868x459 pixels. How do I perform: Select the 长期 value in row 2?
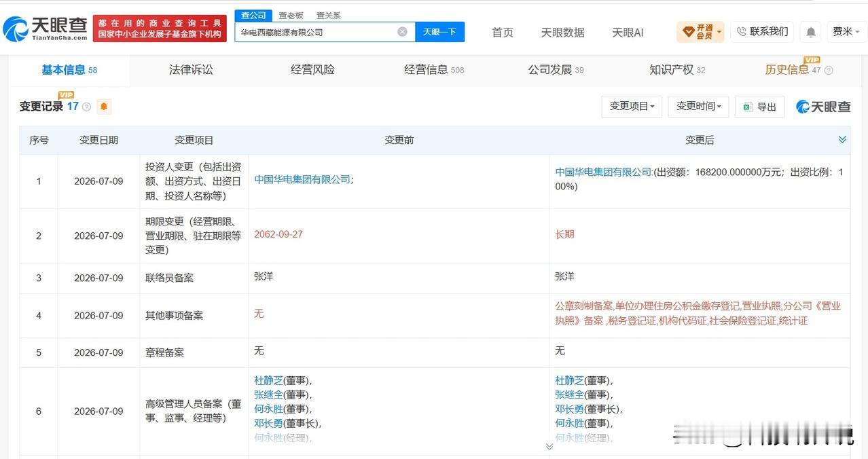point(564,234)
